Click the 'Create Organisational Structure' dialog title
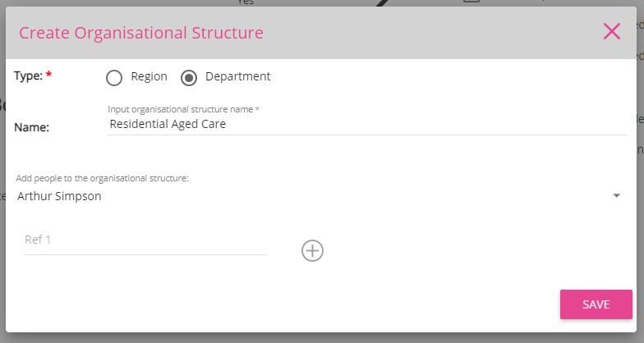The height and width of the screenshot is (343, 644). 141,33
